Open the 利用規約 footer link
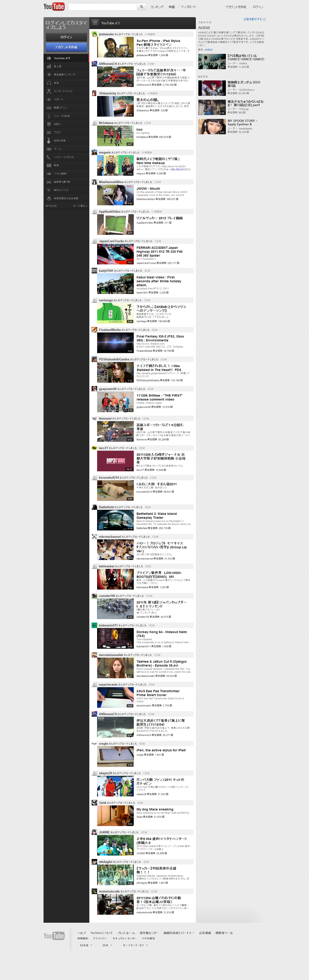Image resolution: width=309 pixels, height=980 pixels. pyautogui.click(x=83, y=938)
